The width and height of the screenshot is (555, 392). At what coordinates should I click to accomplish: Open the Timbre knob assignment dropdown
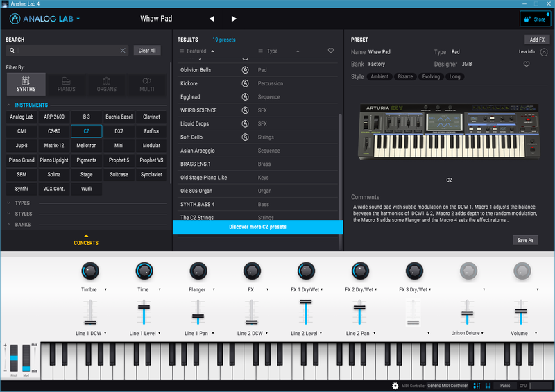pos(105,289)
